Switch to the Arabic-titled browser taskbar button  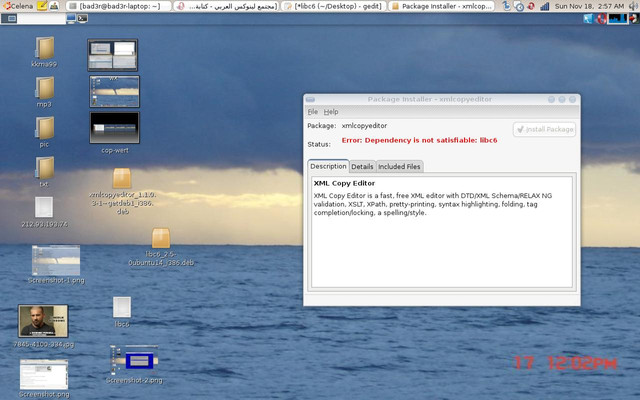(x=227, y=6)
